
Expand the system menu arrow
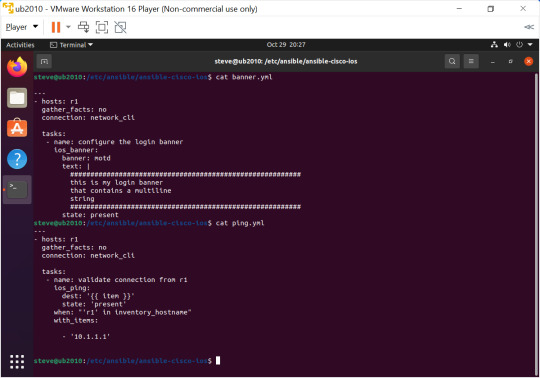(530, 44)
